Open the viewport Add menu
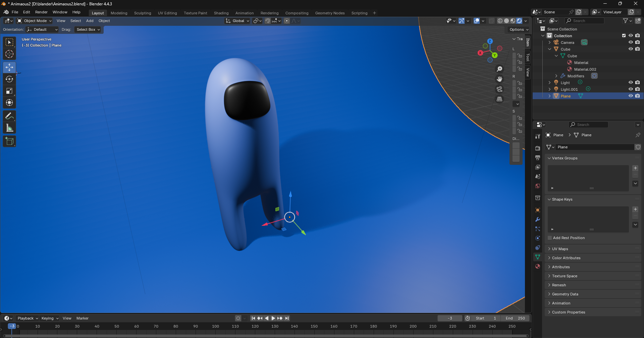Image resolution: width=644 pixels, height=338 pixels. click(90, 21)
